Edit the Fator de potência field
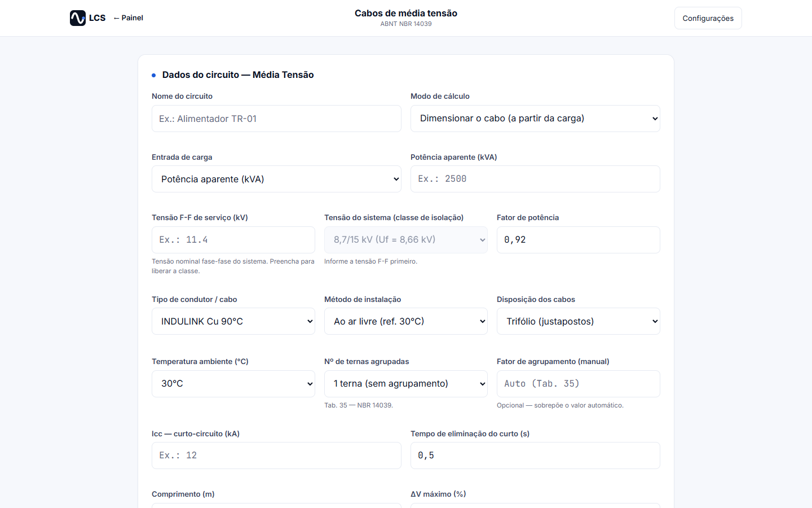 (x=579, y=240)
